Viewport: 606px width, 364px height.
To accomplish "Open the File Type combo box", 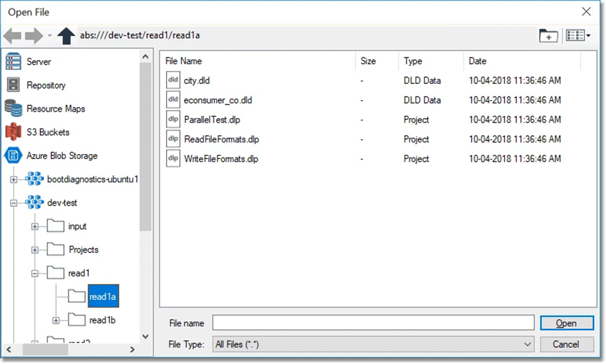I will 373,344.
